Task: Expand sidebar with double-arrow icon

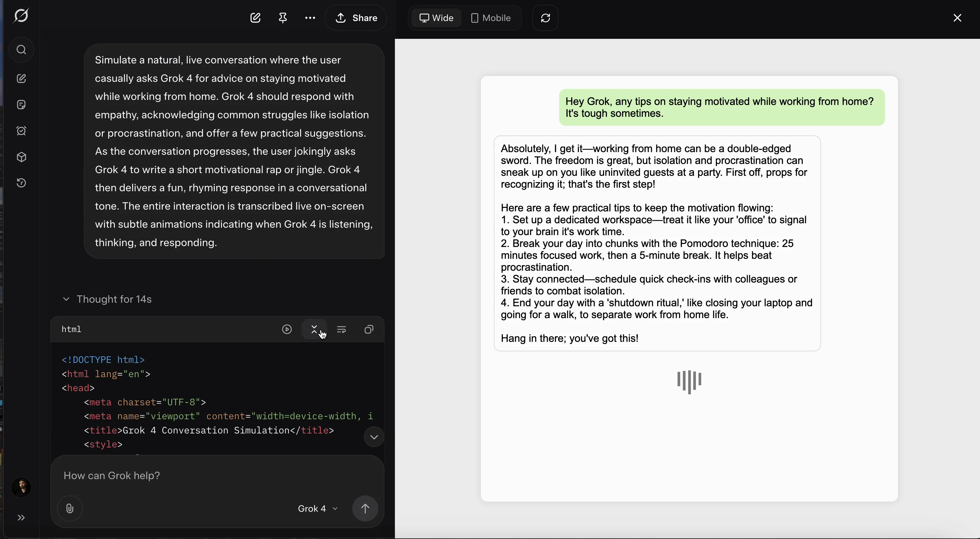Action: [x=21, y=518]
